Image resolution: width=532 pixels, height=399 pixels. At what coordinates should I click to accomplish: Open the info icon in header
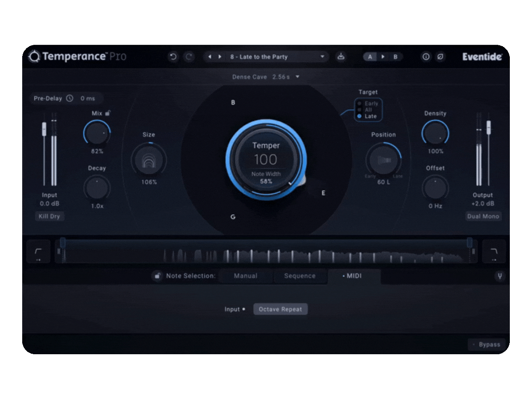click(426, 57)
